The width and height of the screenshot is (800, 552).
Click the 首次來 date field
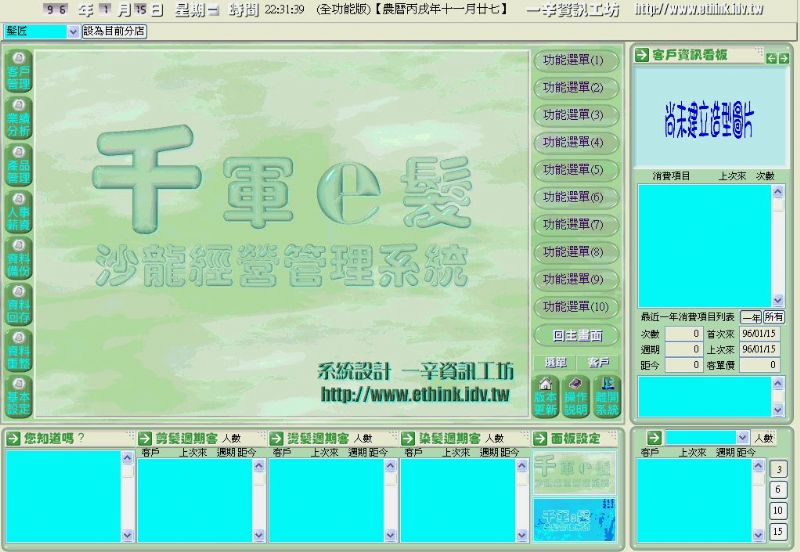click(760, 334)
